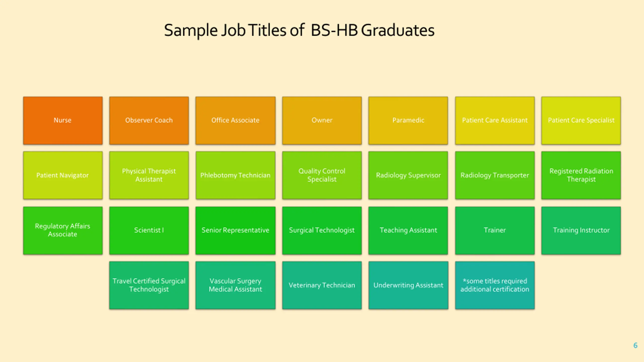
Task: Select the Surgical Technologist tile
Action: [322, 230]
